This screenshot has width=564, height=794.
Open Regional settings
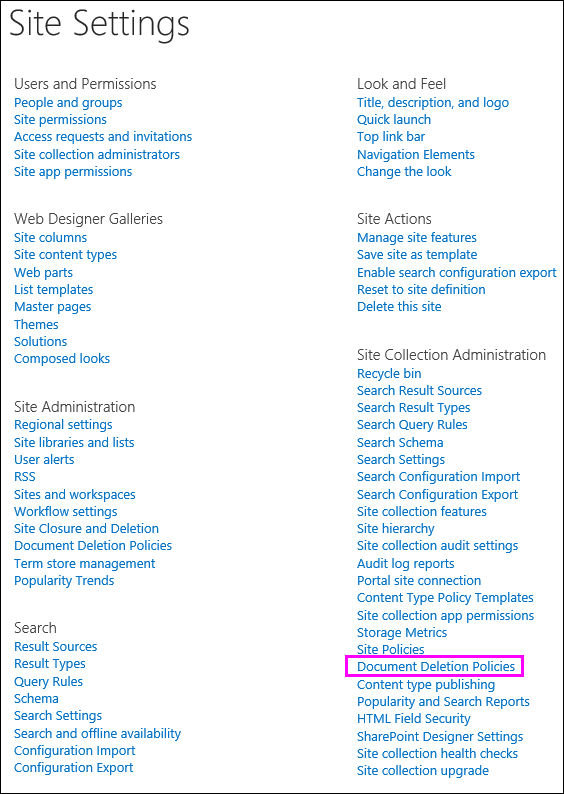[63, 425]
